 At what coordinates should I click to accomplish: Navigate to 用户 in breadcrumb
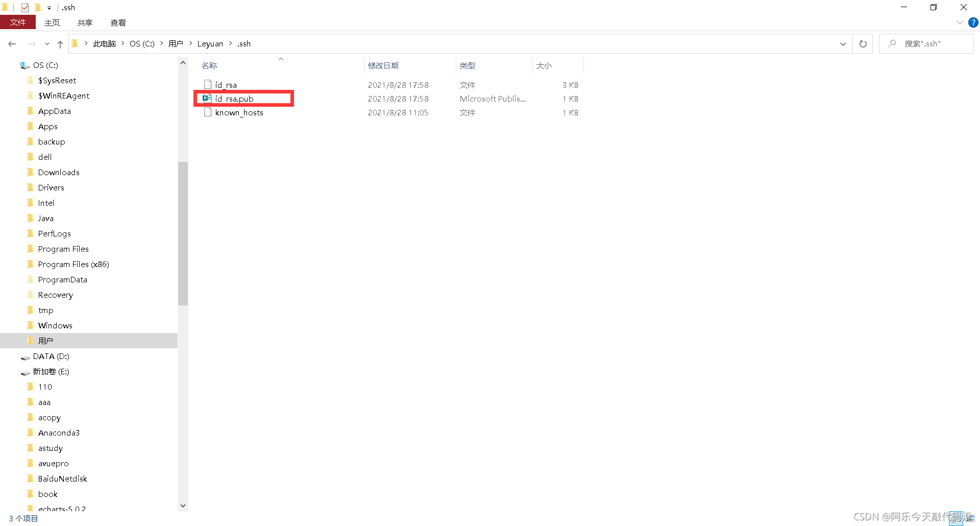click(176, 44)
